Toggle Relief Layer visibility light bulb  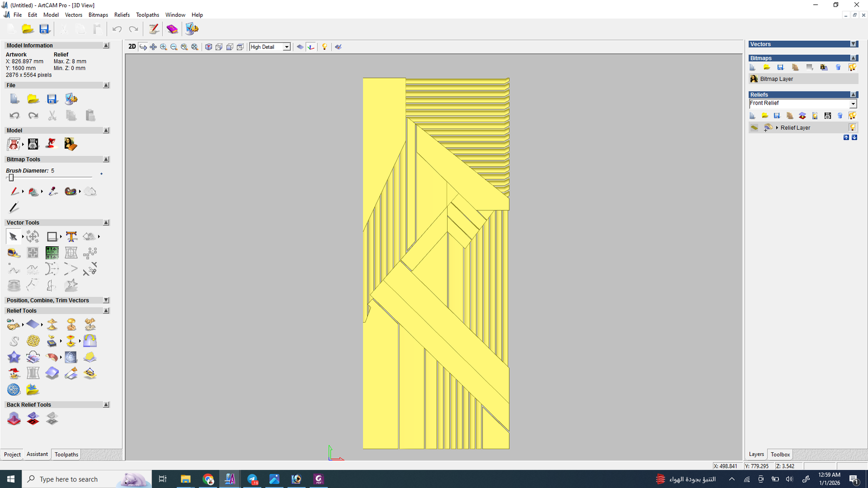852,127
